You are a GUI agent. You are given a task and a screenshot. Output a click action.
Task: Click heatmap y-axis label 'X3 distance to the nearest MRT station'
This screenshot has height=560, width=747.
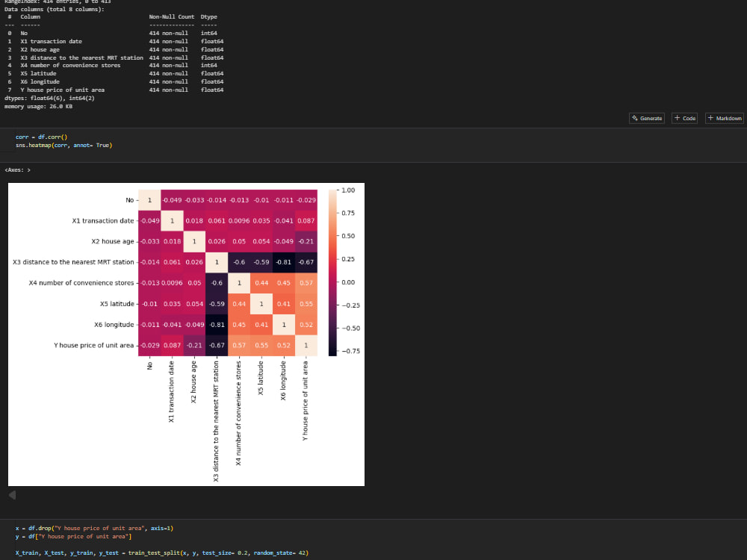pyautogui.click(x=73, y=262)
